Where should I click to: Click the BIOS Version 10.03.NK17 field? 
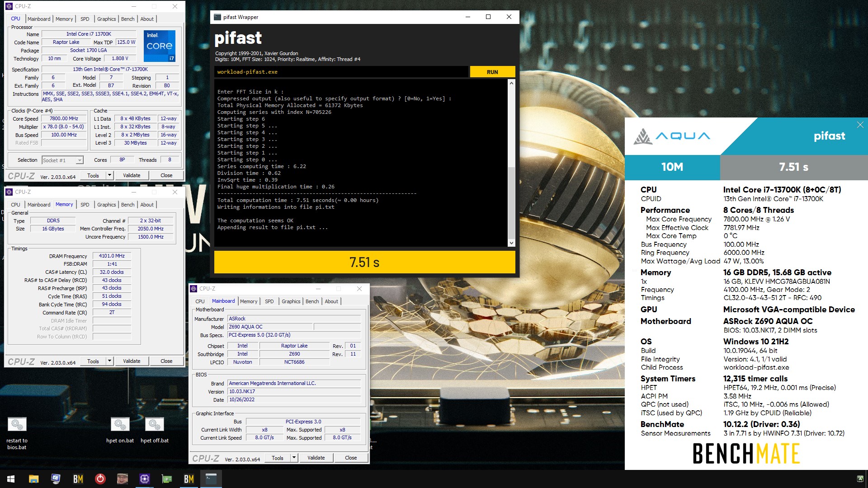click(x=294, y=391)
